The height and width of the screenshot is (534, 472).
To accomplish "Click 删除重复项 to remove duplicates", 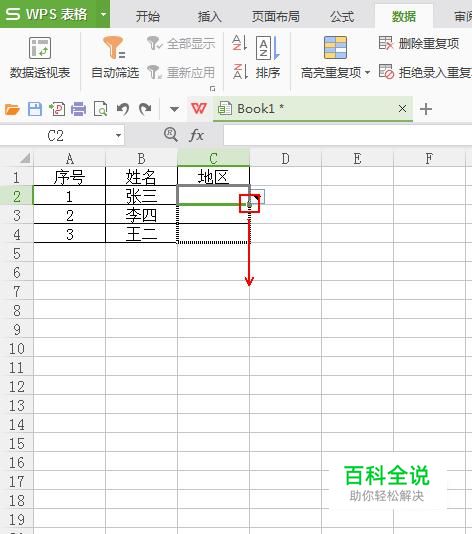I will pos(419,43).
